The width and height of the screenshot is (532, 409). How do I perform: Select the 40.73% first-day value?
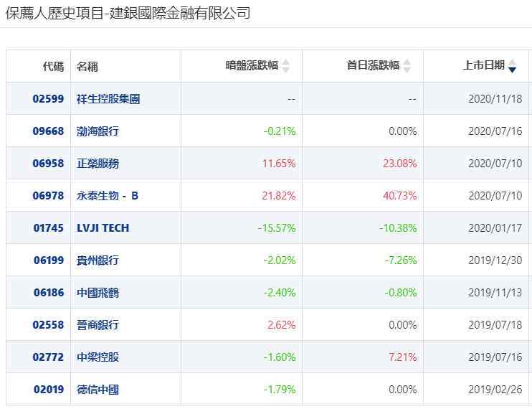[400, 195]
